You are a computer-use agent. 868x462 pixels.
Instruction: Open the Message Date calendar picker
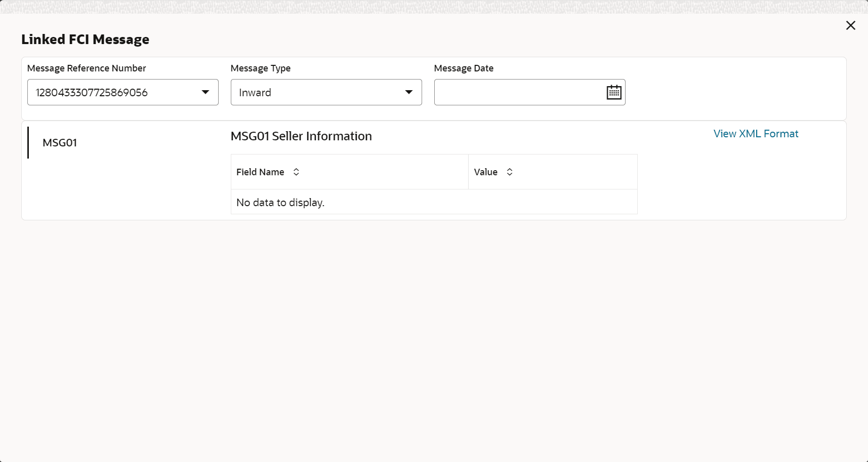(614, 92)
